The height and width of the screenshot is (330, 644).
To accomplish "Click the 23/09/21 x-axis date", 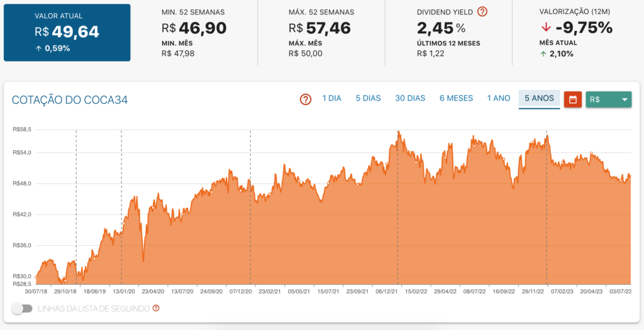I will 357,291.
